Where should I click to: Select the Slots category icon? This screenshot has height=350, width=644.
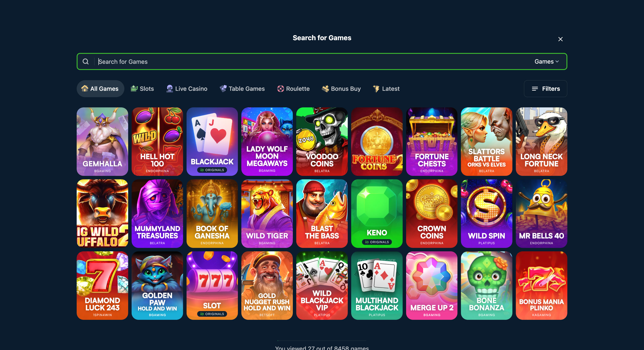134,88
